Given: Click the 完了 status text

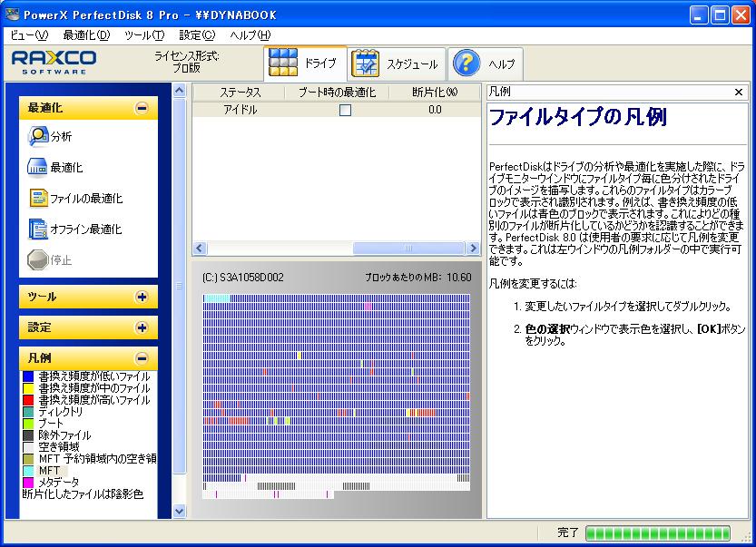Looking at the screenshot, I should pos(567,532).
